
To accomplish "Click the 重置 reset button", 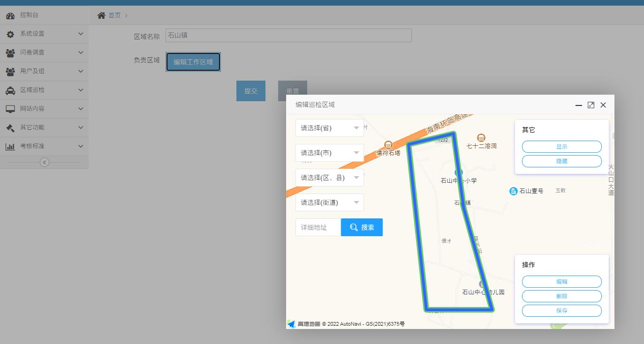I will point(293,91).
